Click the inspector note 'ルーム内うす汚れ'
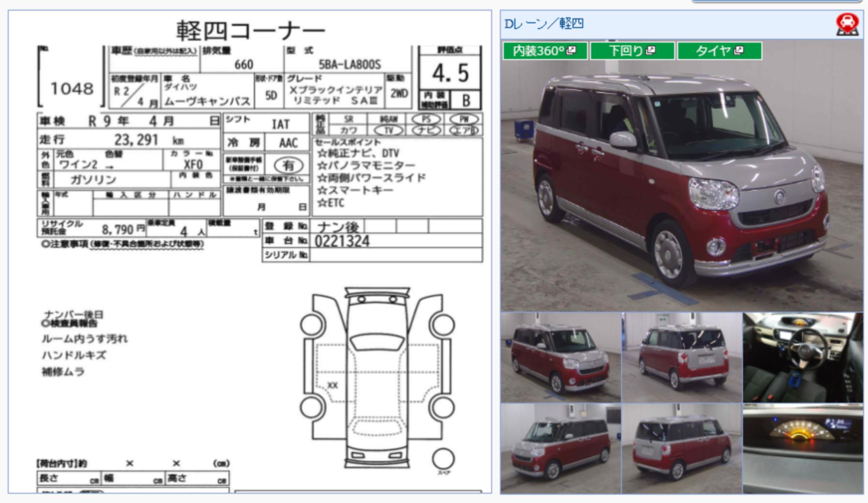Viewport: 868px width, 503px height. pos(85,339)
